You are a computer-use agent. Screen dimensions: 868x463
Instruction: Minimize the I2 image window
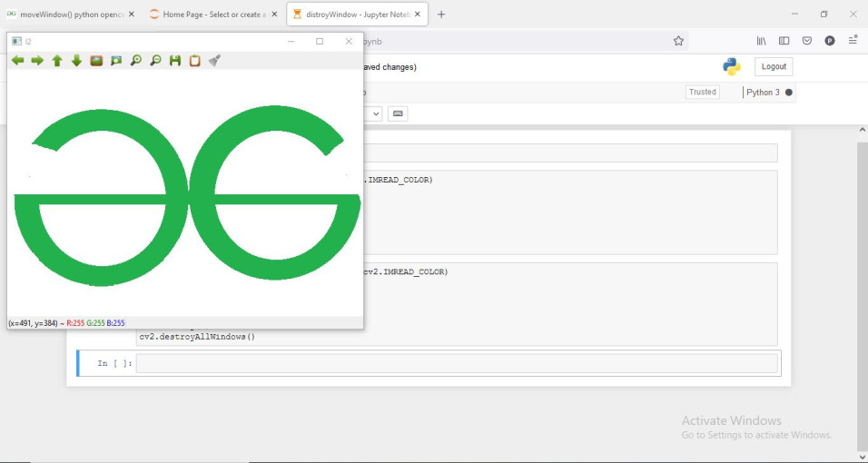[x=291, y=42]
